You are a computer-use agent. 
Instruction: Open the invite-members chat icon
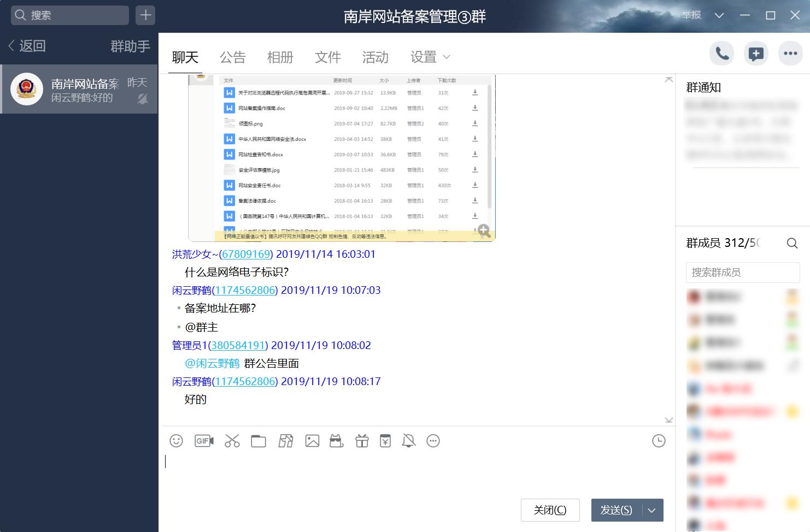[756, 54]
